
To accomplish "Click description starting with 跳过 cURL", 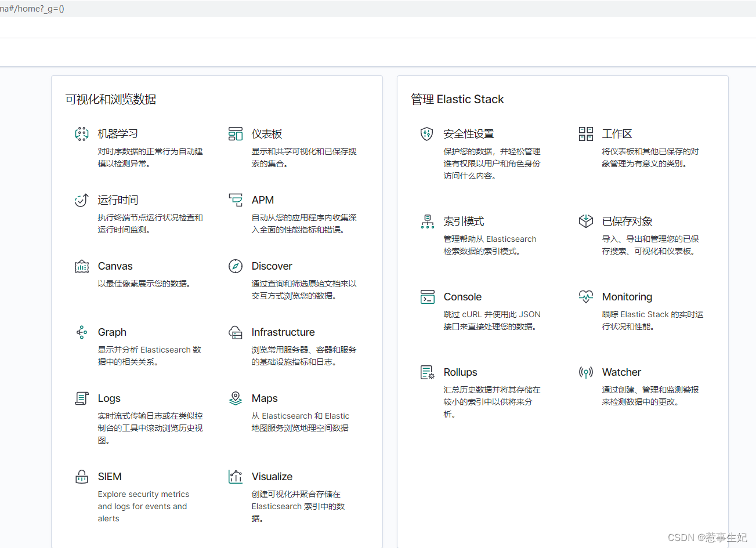I will point(492,320).
